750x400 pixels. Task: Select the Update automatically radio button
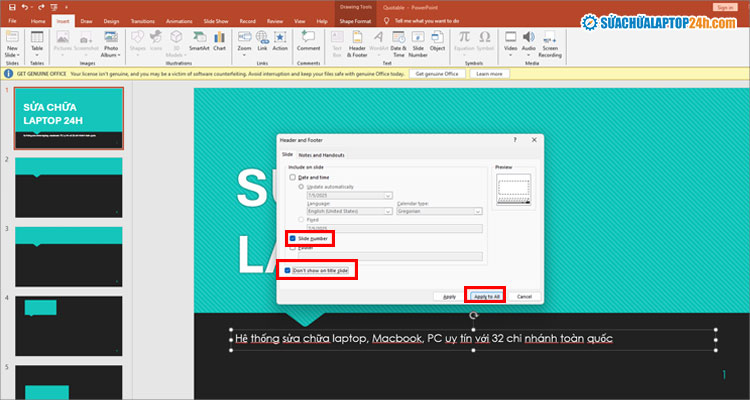(x=301, y=186)
